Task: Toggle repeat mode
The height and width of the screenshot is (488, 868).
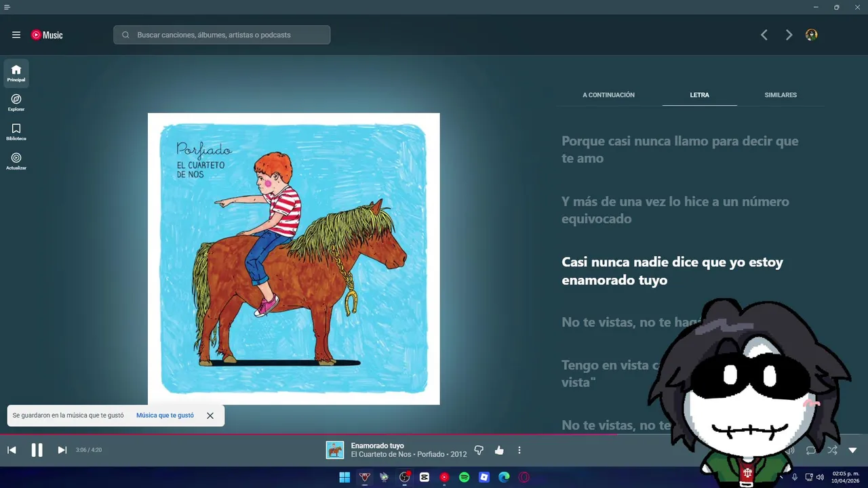Action: click(x=811, y=450)
